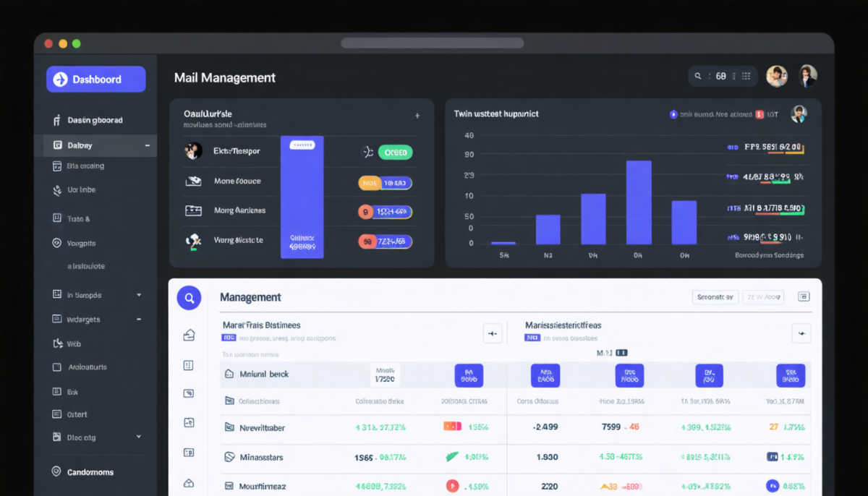Click the third icon in the light panel rail

tap(189, 393)
